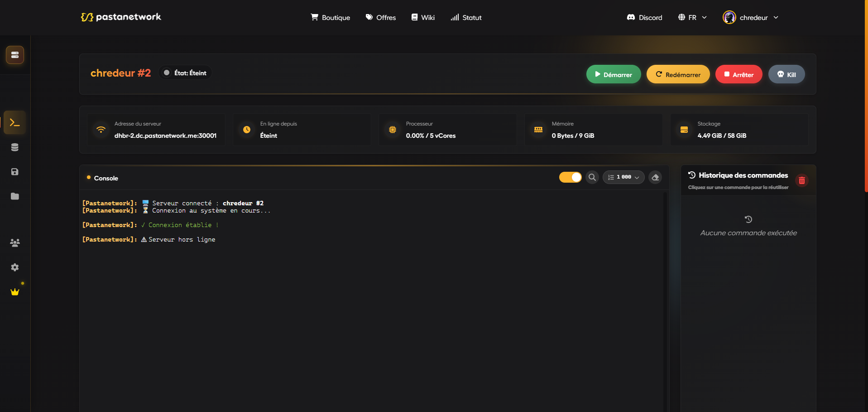Click the 0 Bytes / 9 GiB memory value
Viewport: 868px width, 412px height.
coord(573,136)
